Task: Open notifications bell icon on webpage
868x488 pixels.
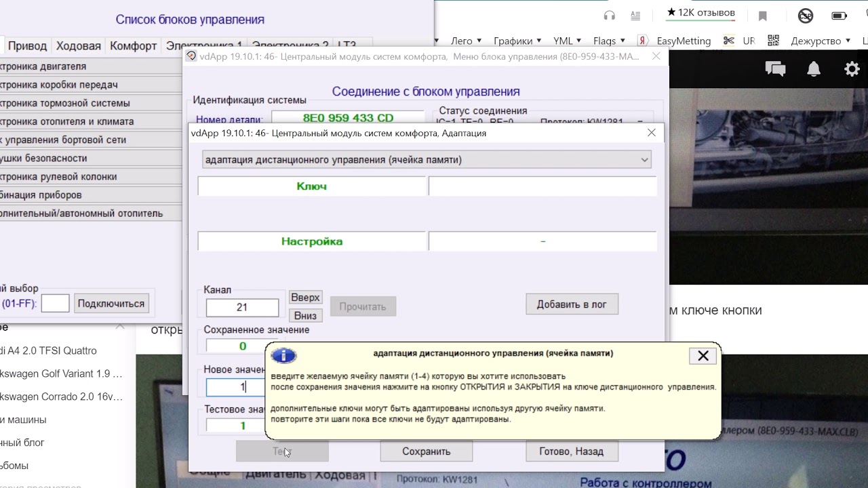Action: (x=814, y=68)
